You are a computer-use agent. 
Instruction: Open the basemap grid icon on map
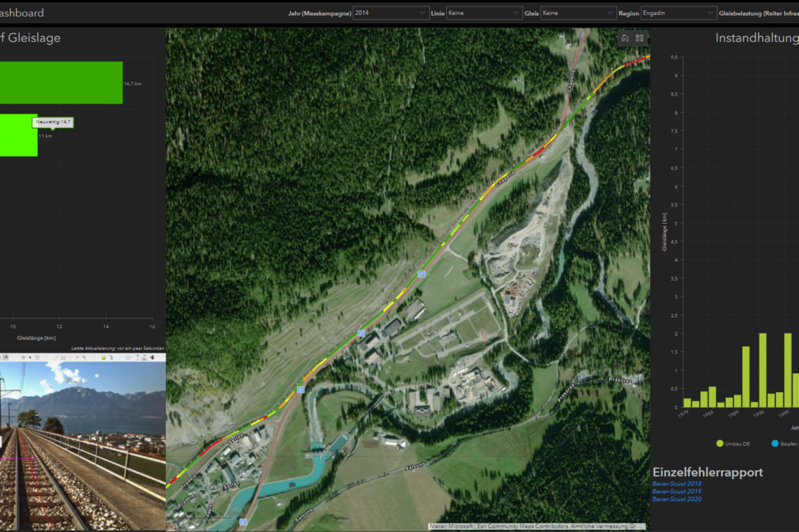coord(639,38)
